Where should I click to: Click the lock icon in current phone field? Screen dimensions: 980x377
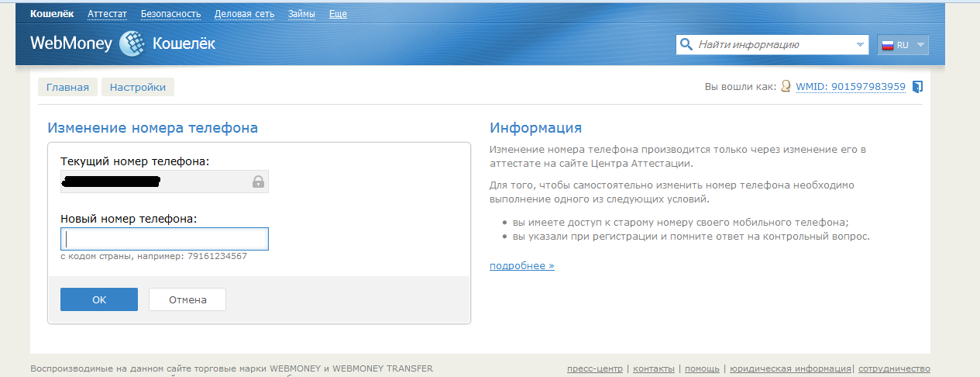coord(258,182)
